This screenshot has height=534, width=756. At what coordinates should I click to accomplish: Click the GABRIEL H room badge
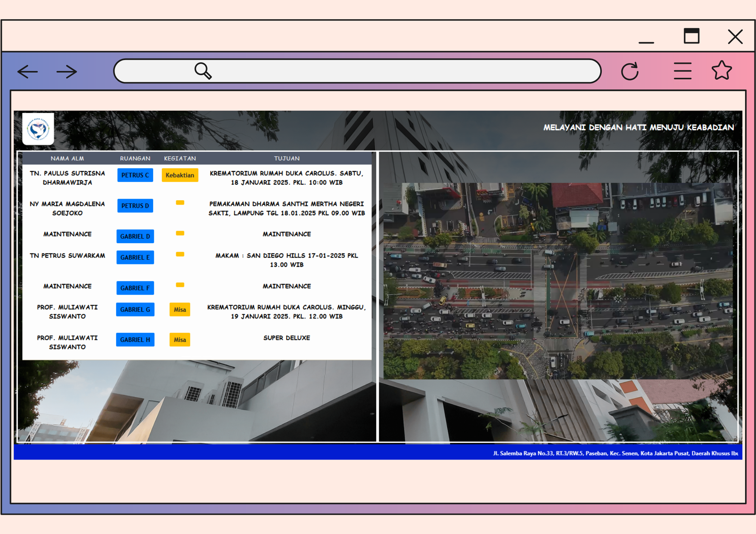[x=135, y=340]
